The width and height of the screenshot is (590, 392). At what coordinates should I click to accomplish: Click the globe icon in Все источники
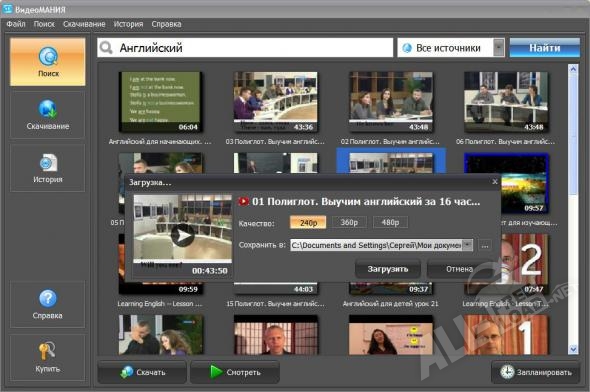407,48
